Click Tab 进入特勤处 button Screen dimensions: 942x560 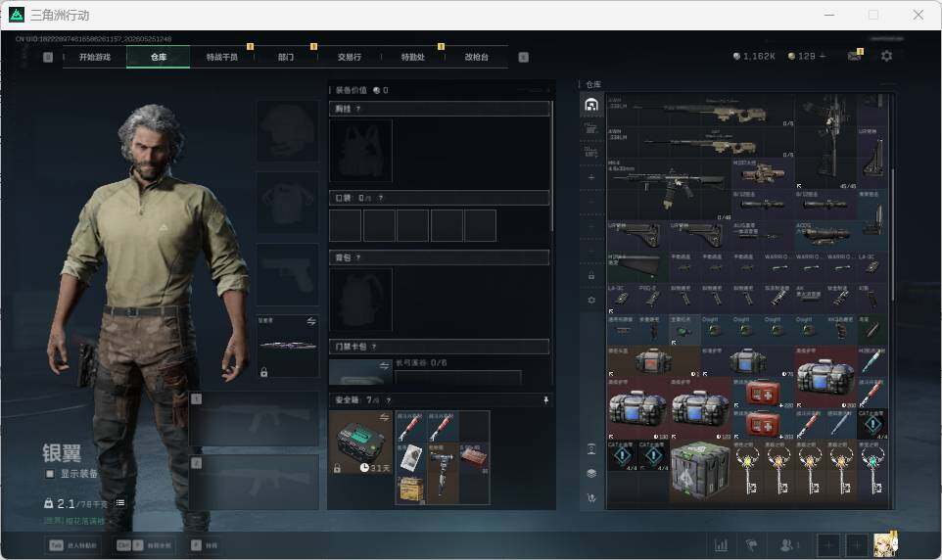73,545
